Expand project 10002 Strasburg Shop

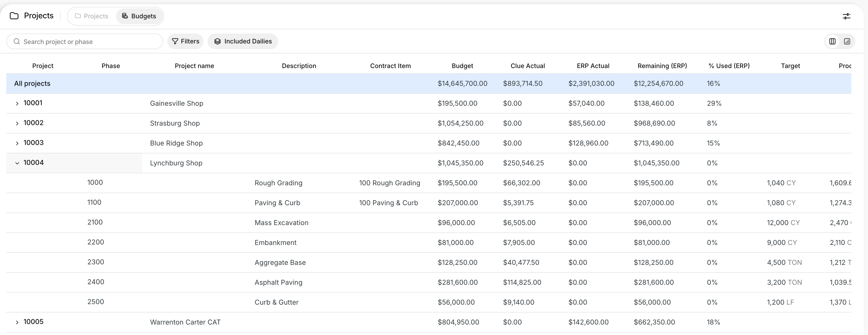point(17,123)
